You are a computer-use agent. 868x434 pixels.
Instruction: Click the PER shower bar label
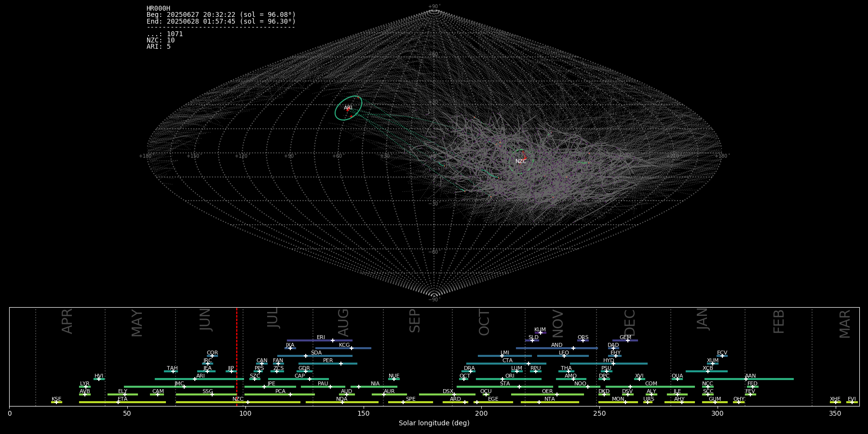pyautogui.click(x=328, y=360)
